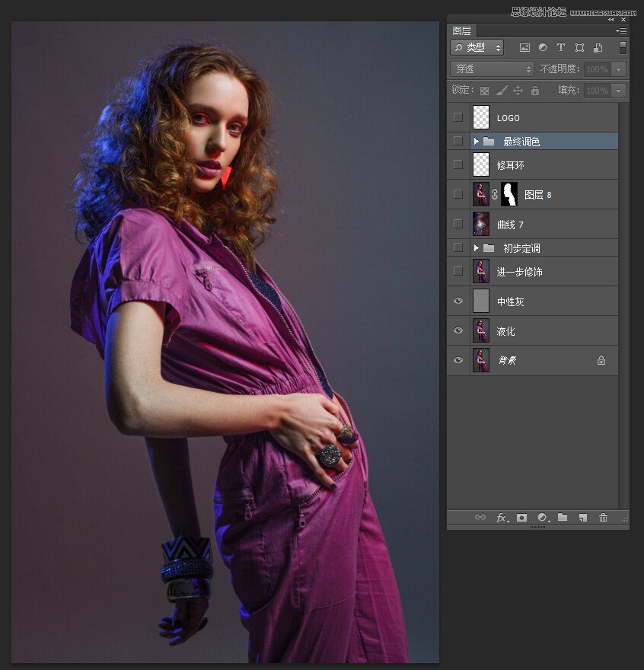The image size is (644, 670).
Task: Switch to the 图层 panel tab
Action: tap(462, 31)
